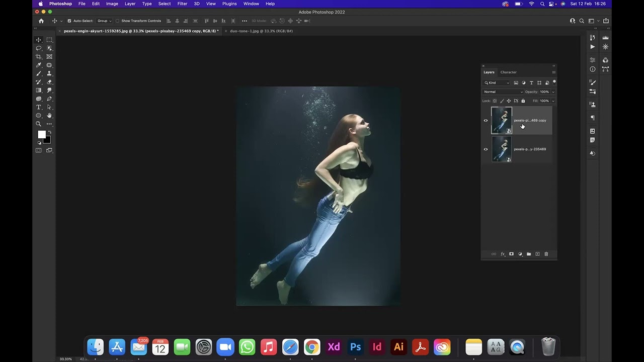Select the Move tool
Viewport: 644px width, 362px height.
pos(39,40)
